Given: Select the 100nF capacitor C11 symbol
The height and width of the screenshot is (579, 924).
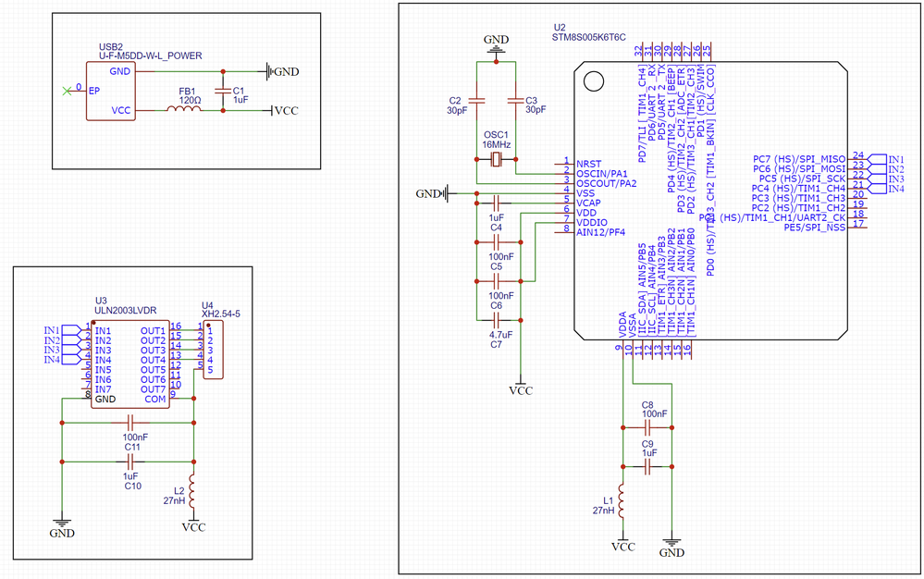Looking at the screenshot, I should point(130,423).
